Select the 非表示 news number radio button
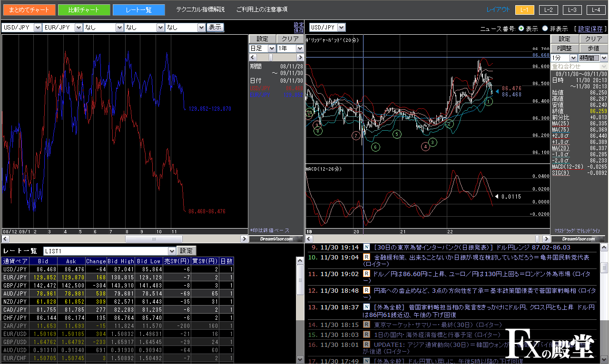Screen dimensions: 609x364 tap(545, 29)
